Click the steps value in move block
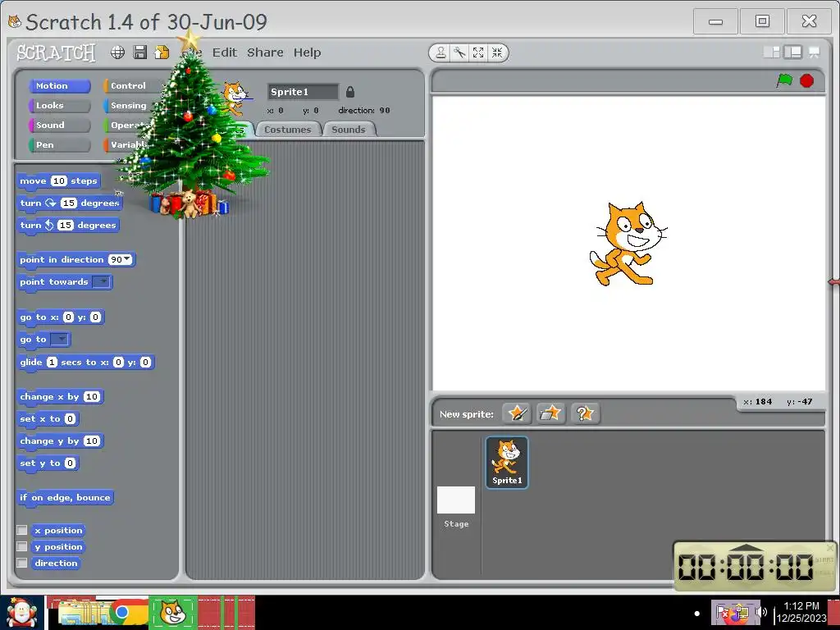The width and height of the screenshot is (840, 630). coord(58,181)
